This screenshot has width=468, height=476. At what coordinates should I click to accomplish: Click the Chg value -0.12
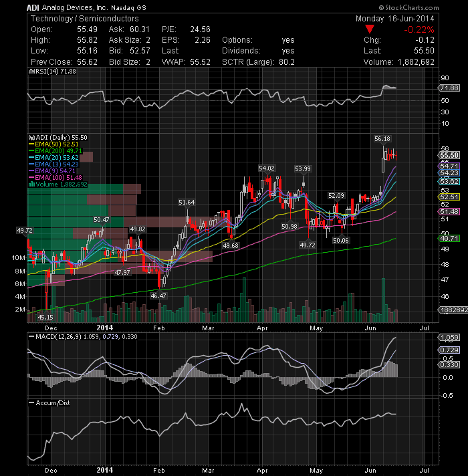[425, 40]
